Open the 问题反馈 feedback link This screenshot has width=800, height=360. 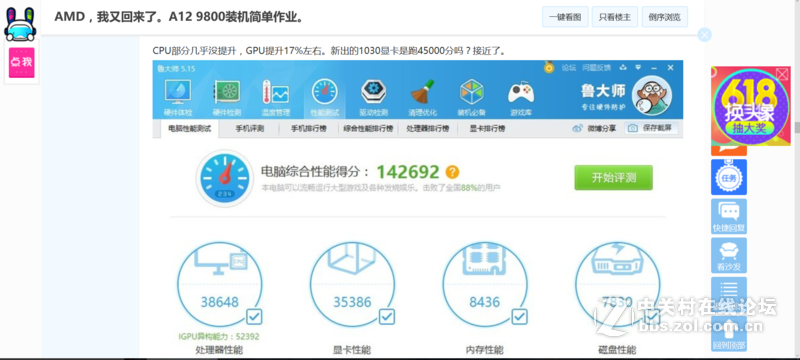[596, 67]
